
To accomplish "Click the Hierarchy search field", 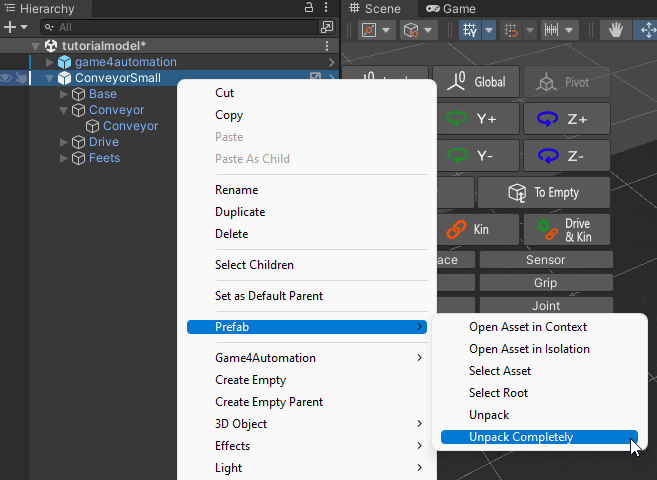I will 180,27.
